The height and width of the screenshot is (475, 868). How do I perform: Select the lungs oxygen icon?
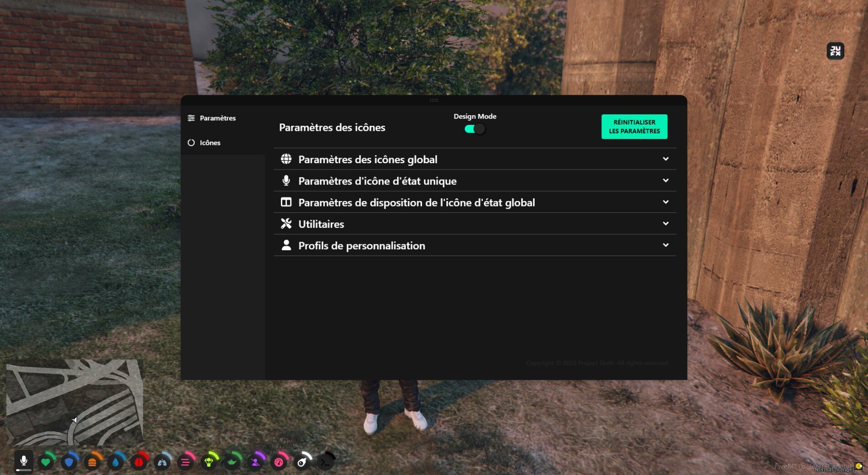point(162,462)
